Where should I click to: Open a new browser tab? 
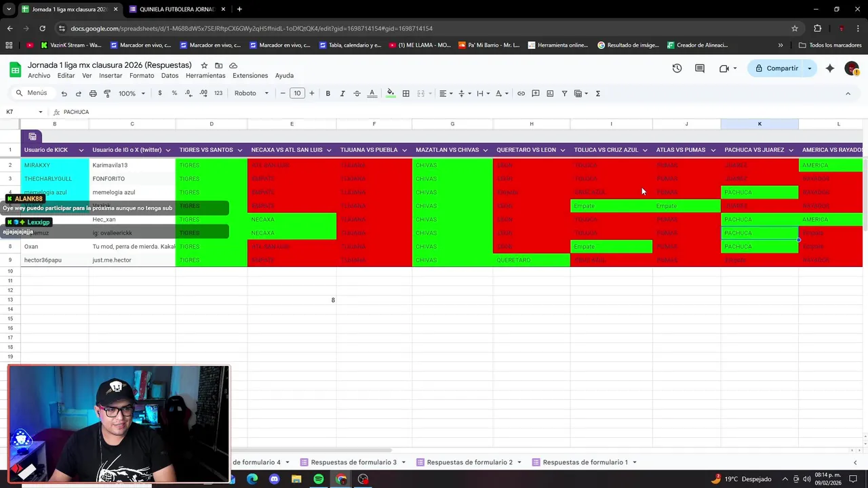[x=239, y=9]
